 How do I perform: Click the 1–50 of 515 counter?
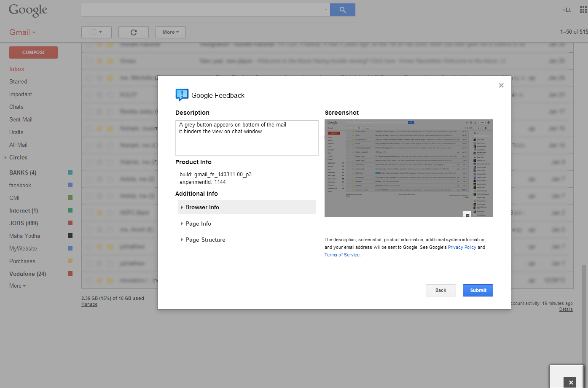coord(574,32)
